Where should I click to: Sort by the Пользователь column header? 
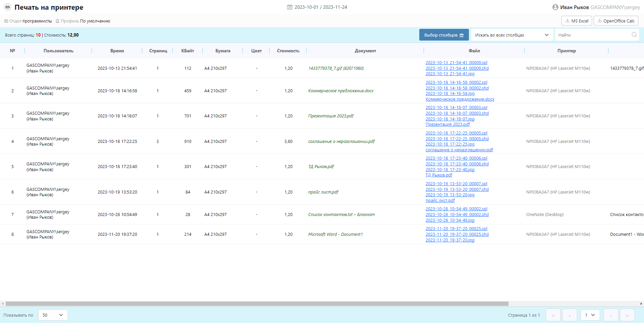[58, 51]
